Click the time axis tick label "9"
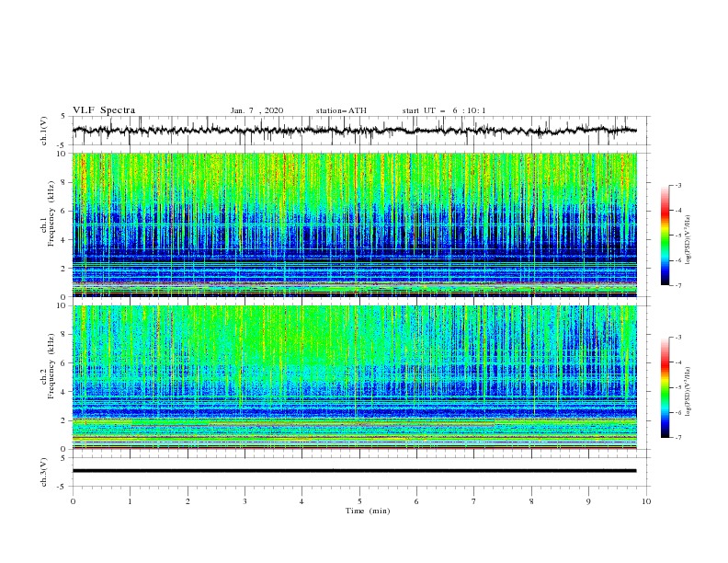Viewport: 728px width, 563px height. coord(588,501)
